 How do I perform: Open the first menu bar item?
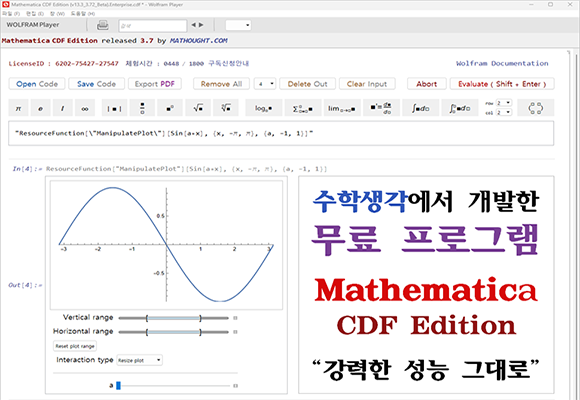point(11,13)
